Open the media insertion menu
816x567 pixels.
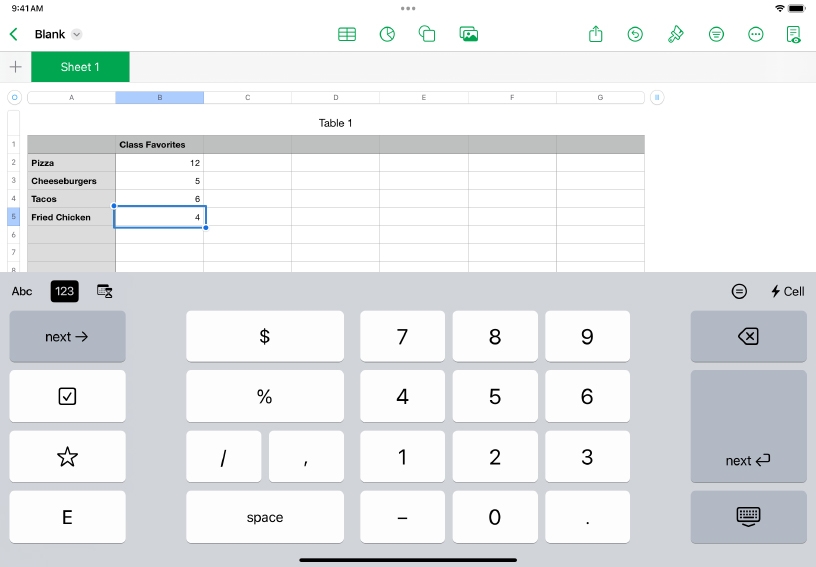point(468,34)
